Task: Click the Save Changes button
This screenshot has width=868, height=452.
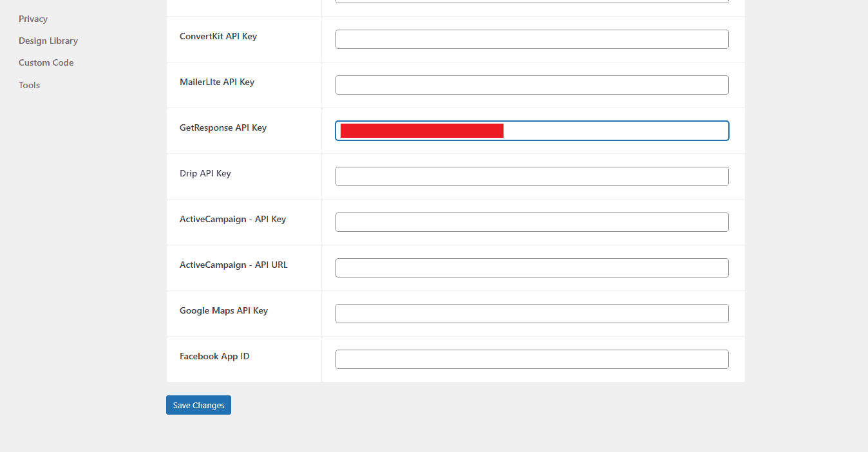Action: click(x=198, y=405)
